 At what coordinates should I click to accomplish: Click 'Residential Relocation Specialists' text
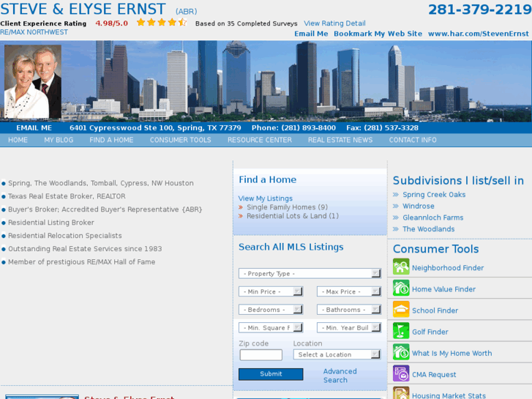point(65,236)
